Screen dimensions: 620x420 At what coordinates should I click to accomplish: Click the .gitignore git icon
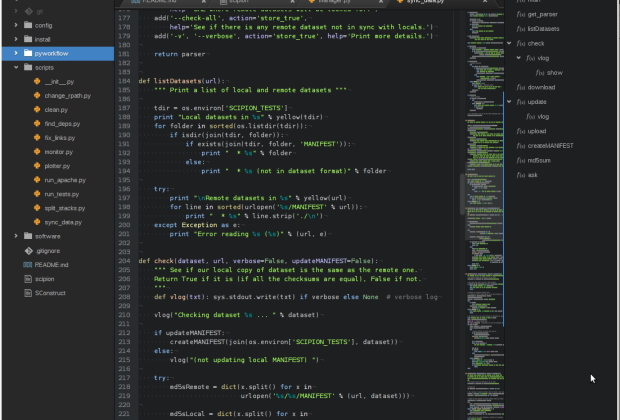click(x=28, y=251)
